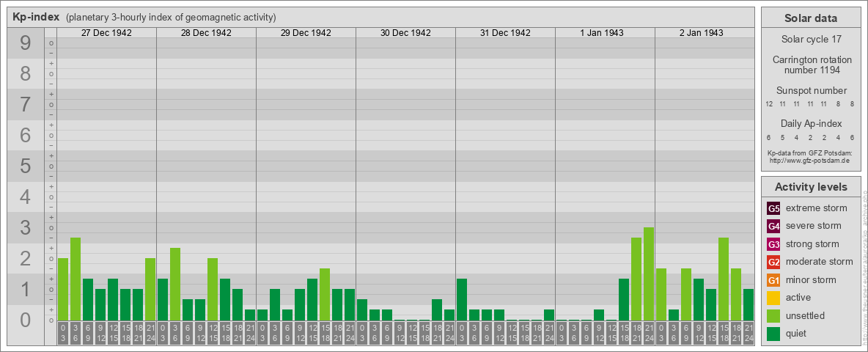Click the G1 minor storm badge
Viewport: 868px width, 352px height.
(x=773, y=280)
